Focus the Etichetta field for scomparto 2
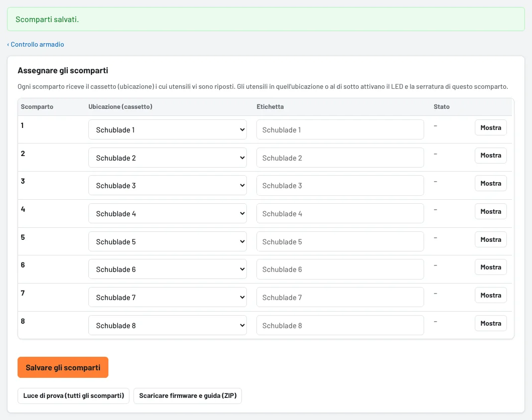This screenshot has height=420, width=532. 340,158
